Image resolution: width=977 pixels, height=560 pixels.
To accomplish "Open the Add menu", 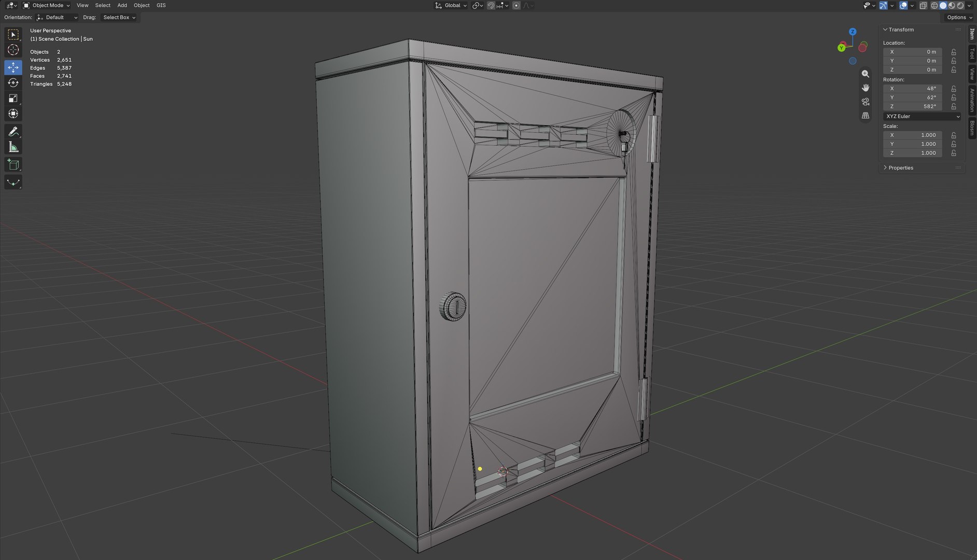I will pos(122,5).
